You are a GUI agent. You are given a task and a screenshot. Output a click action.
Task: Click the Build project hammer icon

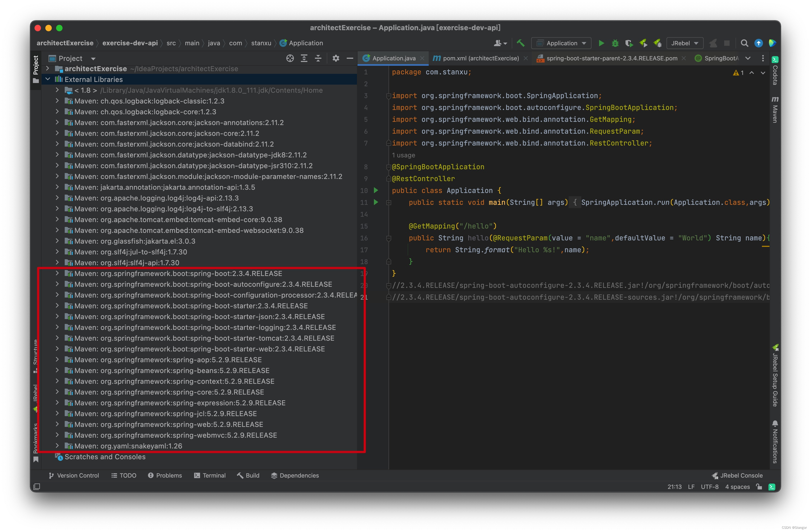[520, 43]
